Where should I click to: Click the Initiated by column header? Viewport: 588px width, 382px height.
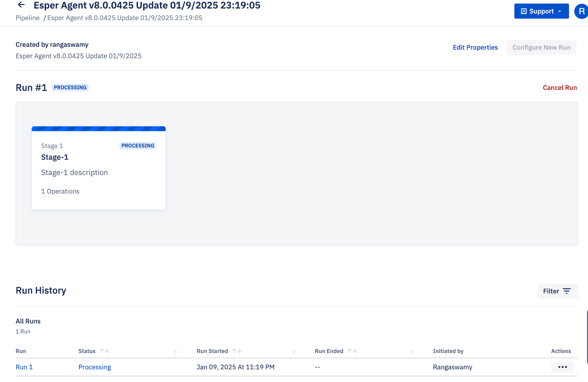448,351
